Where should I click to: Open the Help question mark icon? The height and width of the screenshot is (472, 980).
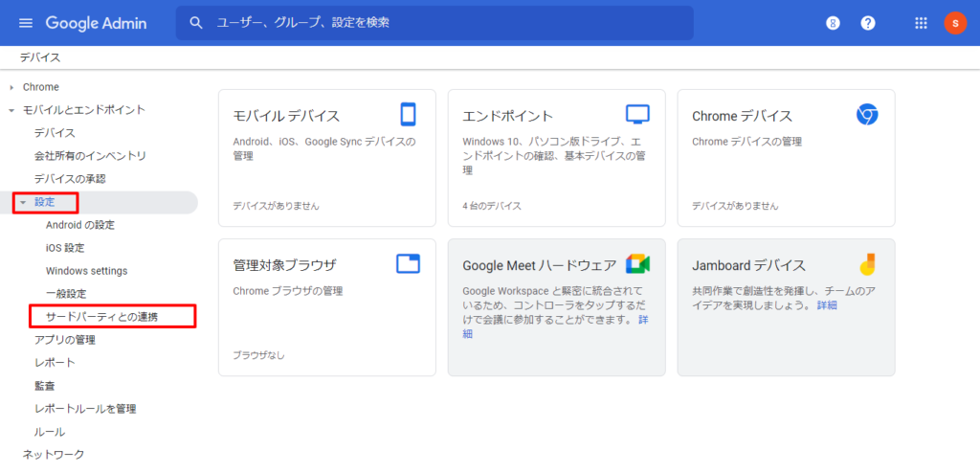coord(868,23)
